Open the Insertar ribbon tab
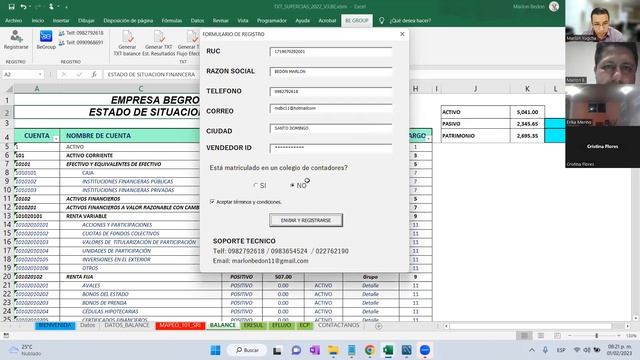 pos(61,20)
